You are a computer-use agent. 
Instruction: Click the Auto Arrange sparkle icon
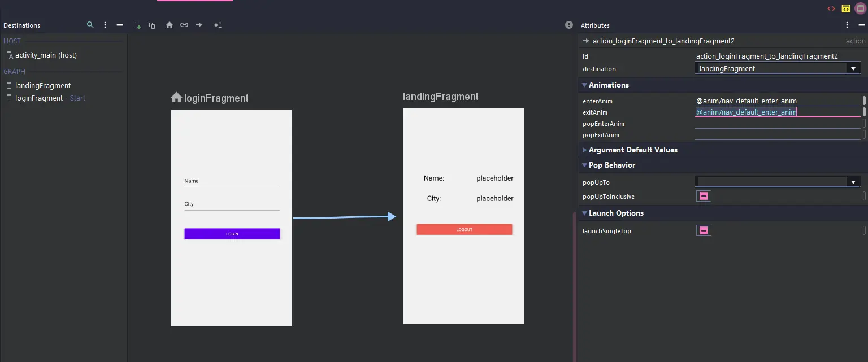click(x=218, y=25)
